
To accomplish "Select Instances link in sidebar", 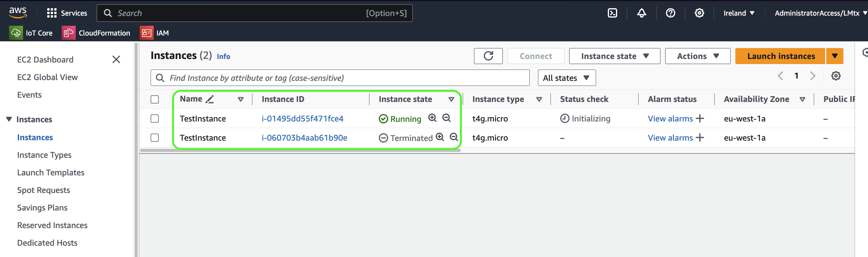I will point(35,137).
